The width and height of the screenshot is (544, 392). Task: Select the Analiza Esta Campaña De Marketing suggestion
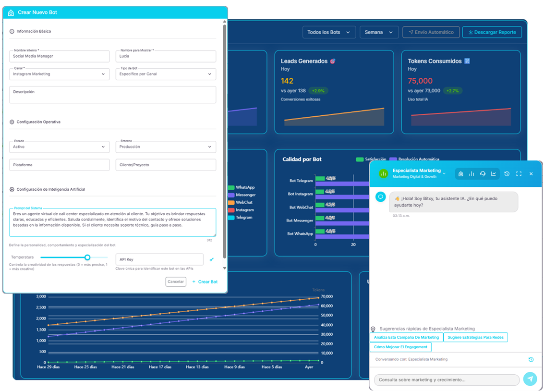(x=406, y=337)
